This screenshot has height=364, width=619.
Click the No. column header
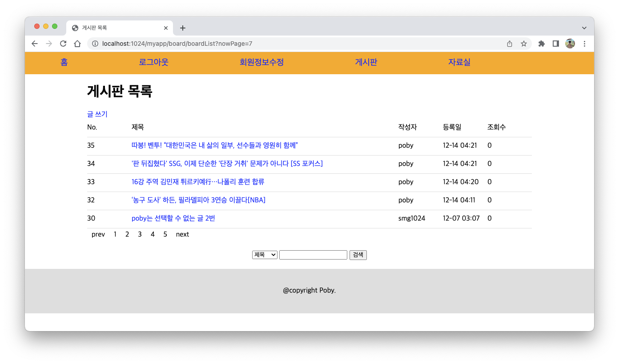point(92,127)
